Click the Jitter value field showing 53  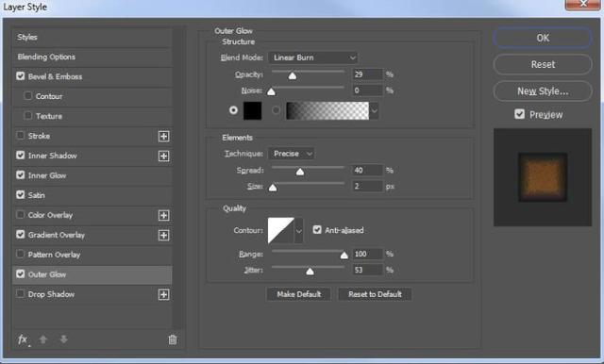tap(367, 270)
